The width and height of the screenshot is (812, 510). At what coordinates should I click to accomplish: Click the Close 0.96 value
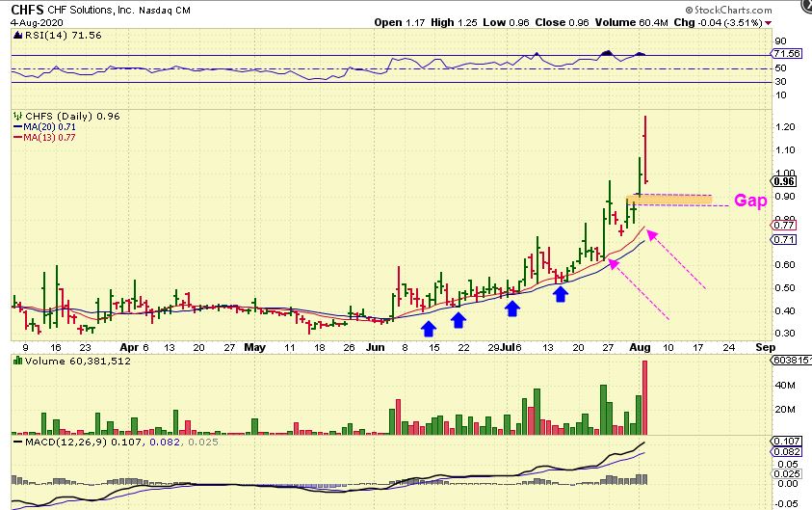tap(562, 22)
